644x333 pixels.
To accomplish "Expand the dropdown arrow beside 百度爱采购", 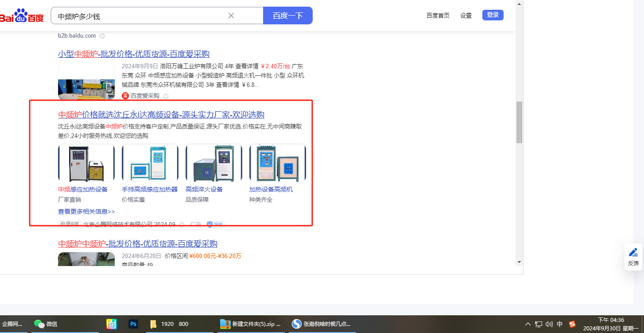I will 166,96.
